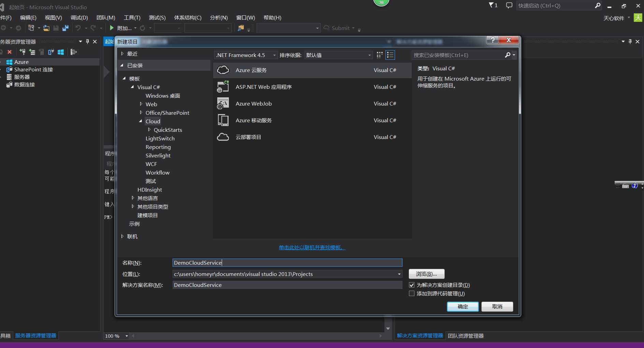Open the 编辑(E) menu
This screenshot has height=348, width=644.
28,18
